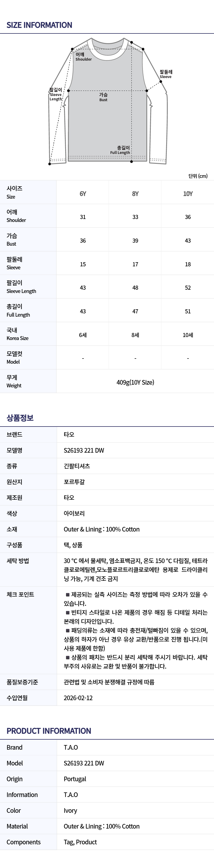Click the Tag, Product components value
Screen dimensions: 214x868
coord(80,842)
